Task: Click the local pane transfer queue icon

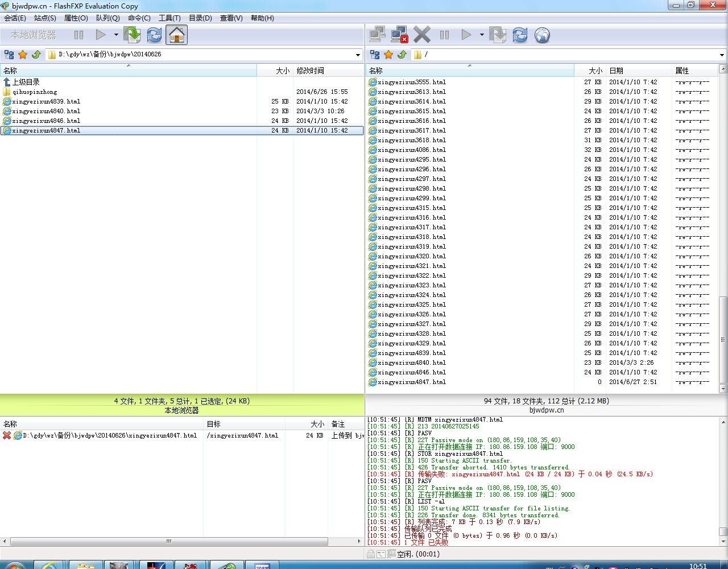Action: pyautogui.click(x=132, y=35)
